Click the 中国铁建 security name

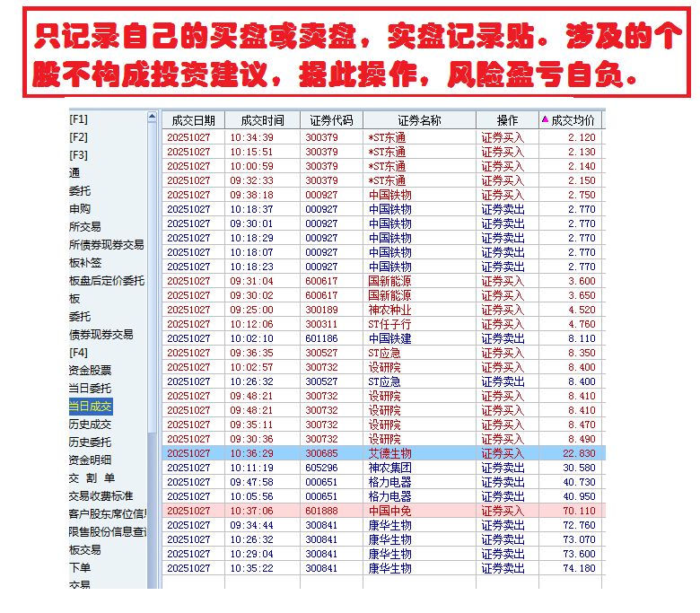coord(389,338)
